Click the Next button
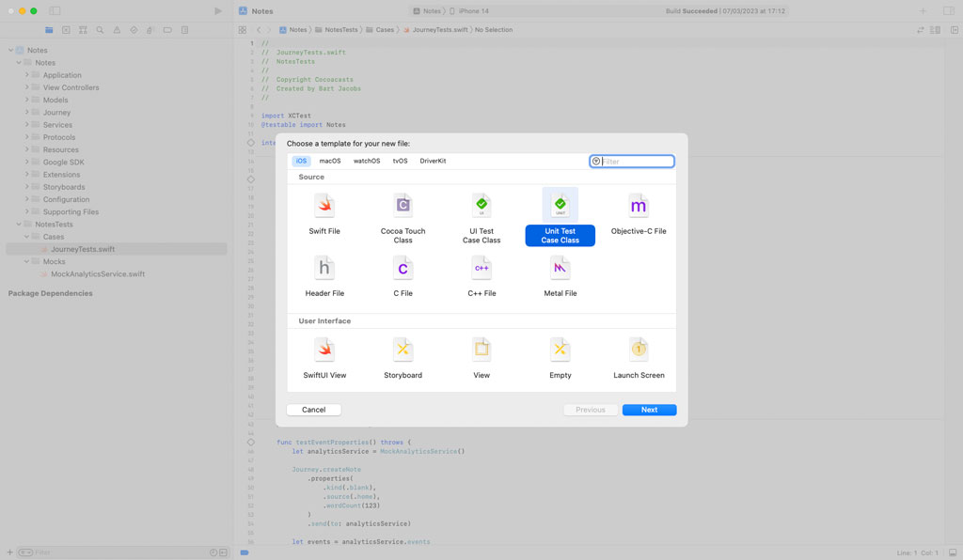This screenshot has height=560, width=963. pyautogui.click(x=649, y=410)
